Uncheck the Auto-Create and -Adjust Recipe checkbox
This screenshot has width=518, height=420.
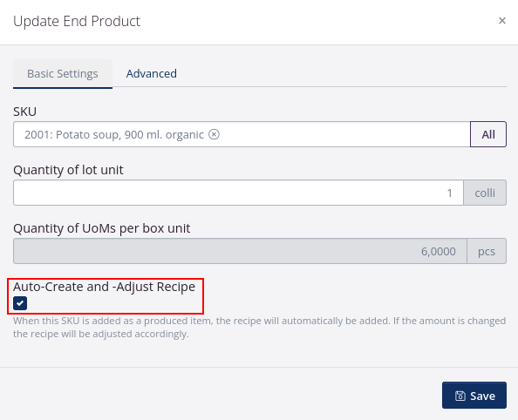click(x=20, y=303)
